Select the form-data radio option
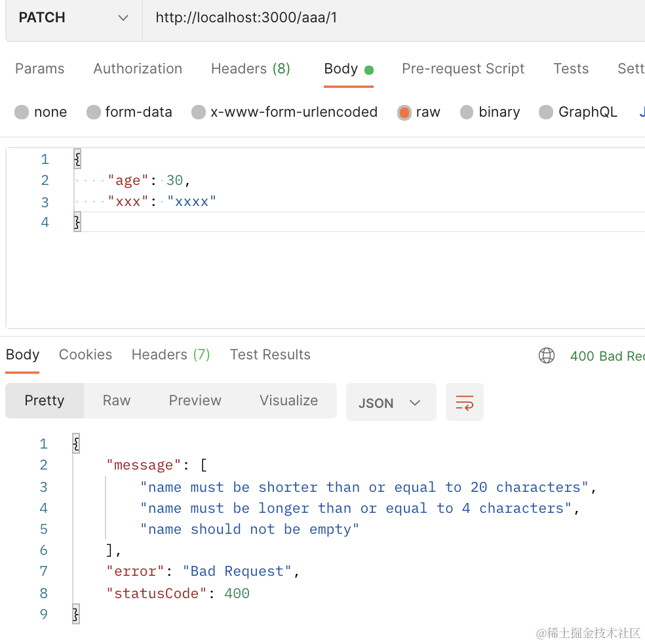 tap(94, 112)
